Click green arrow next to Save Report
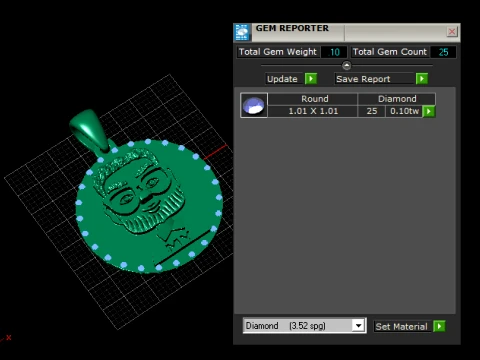 tap(422, 79)
